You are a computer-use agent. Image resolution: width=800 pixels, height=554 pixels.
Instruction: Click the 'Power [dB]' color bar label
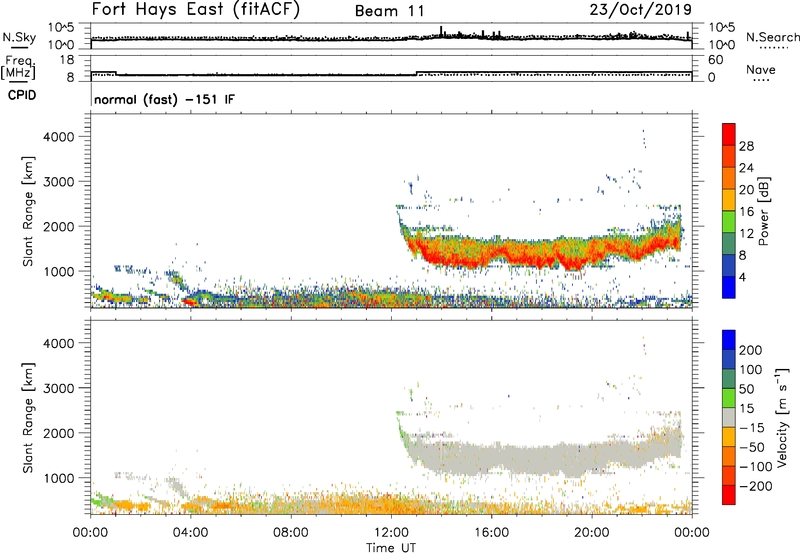tap(764, 211)
